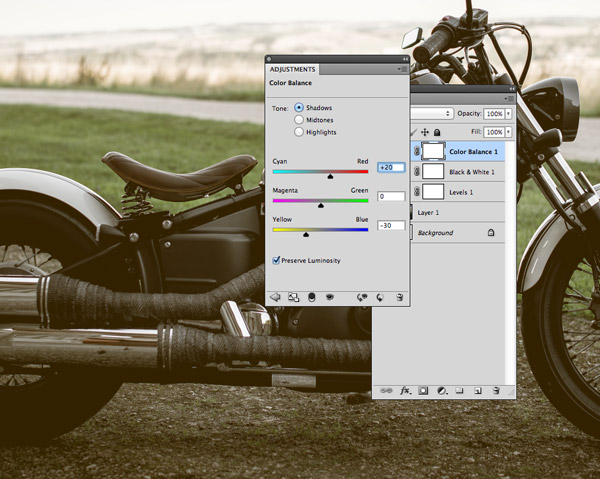Screen dimensions: 600x479
Task: Select the Shadows tone option
Action: click(299, 107)
